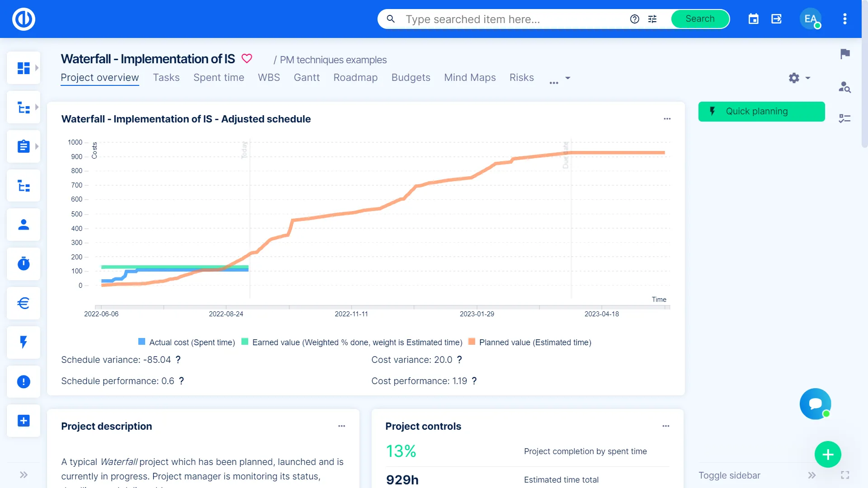Screen dimensions: 868x488
Task: Click the lightning bolt sidebar icon
Action: pyautogui.click(x=24, y=342)
